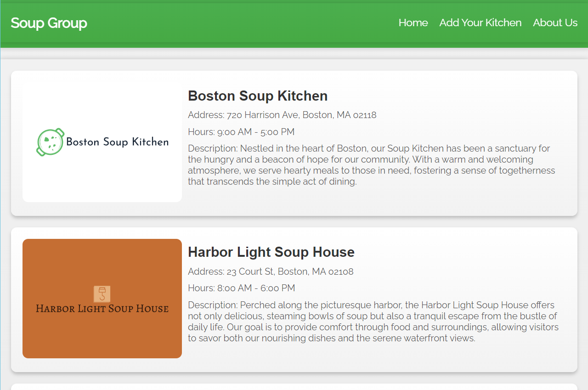Click 'Harbor Light Soup House' text in orange logo
Viewport: 588px width, 390px height.
pos(102,309)
